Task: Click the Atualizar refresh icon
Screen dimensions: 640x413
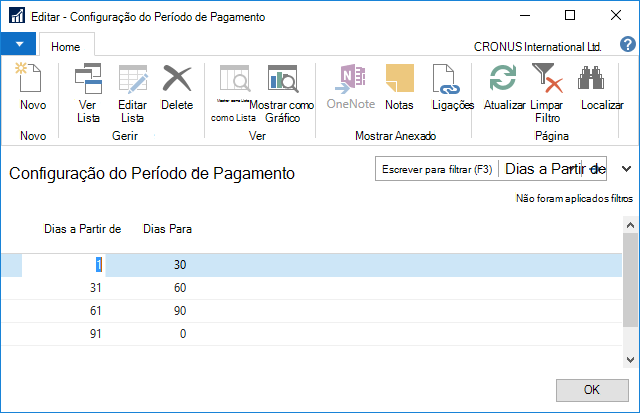Action: click(x=503, y=78)
